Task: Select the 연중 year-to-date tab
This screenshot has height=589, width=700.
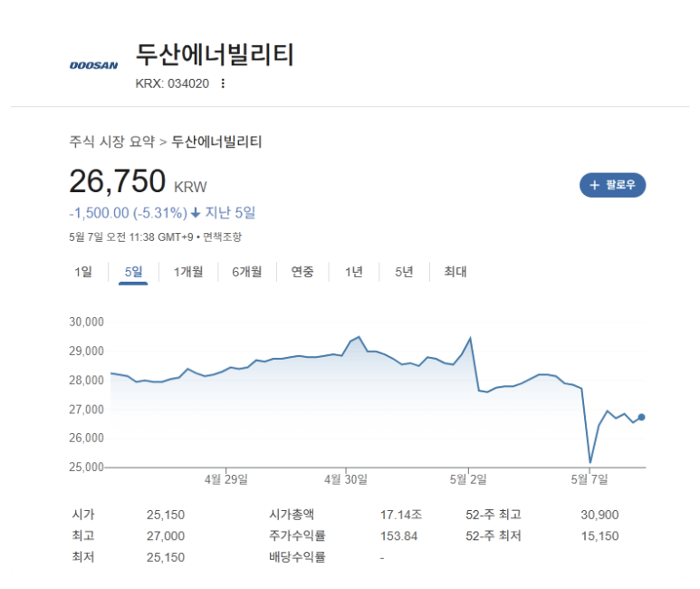Action: coord(302,271)
